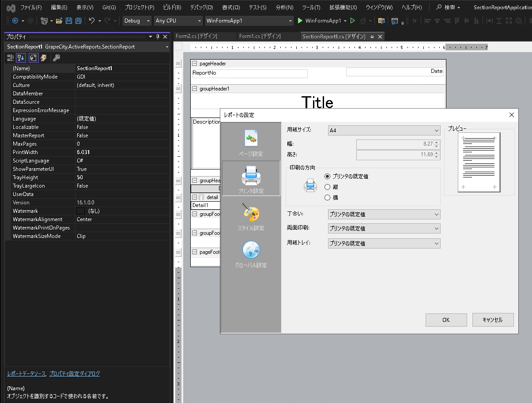The width and height of the screenshot is (532, 403).
Task: Start debugging with the green play icon
Action: pyautogui.click(x=300, y=21)
